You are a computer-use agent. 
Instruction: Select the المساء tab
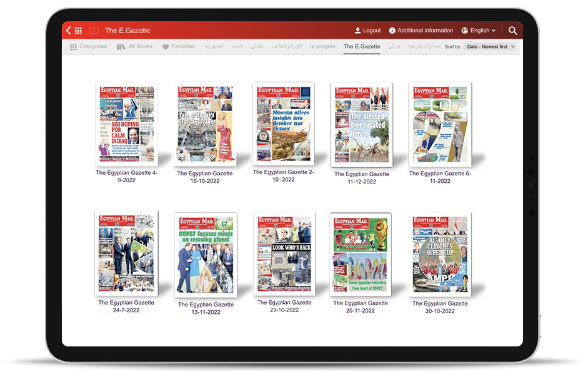[x=237, y=46]
